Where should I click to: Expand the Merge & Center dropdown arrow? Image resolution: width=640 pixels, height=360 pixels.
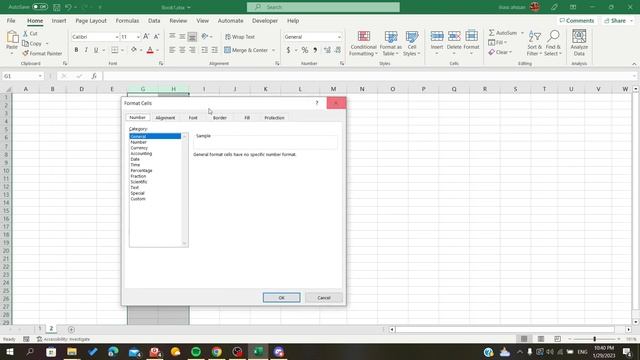[x=273, y=50]
